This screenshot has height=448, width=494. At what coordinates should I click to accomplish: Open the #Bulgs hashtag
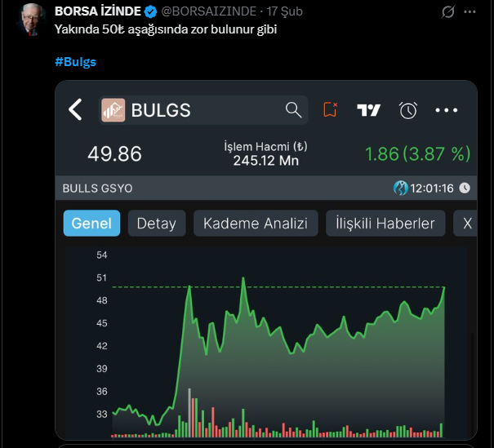click(x=75, y=62)
